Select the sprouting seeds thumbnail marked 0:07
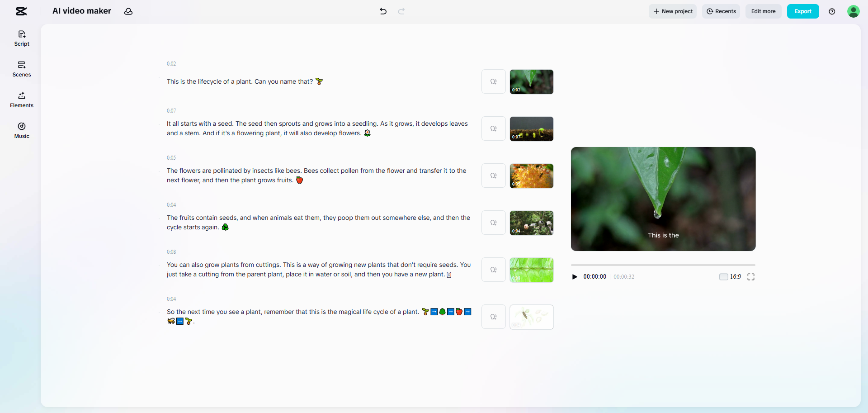 (x=532, y=129)
